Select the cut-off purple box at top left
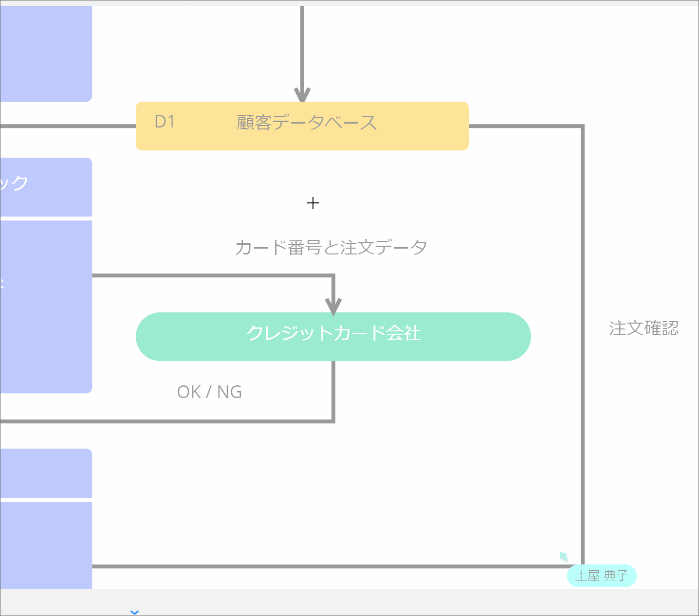 point(46,54)
